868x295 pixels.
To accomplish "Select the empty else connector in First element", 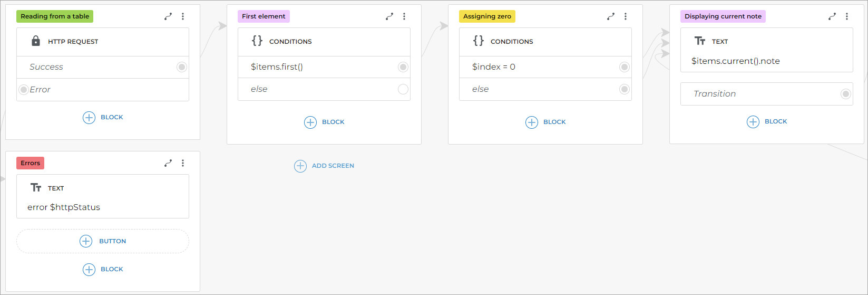I will pyautogui.click(x=403, y=89).
